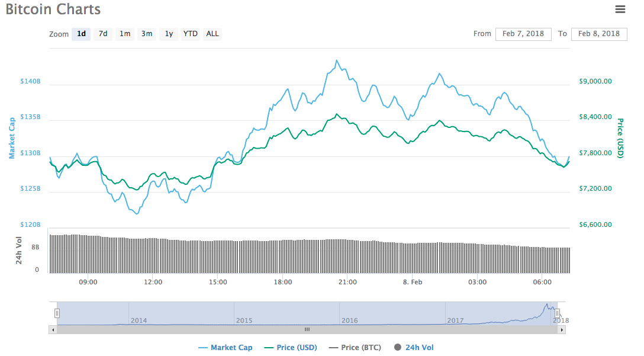
Task: Click the 18:00 time axis label
Action: pyautogui.click(x=282, y=282)
